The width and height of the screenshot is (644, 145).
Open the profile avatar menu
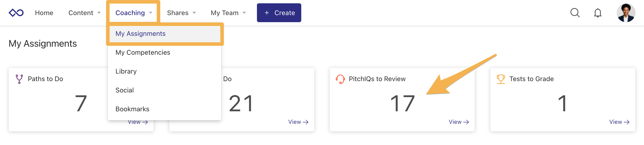[x=626, y=12]
